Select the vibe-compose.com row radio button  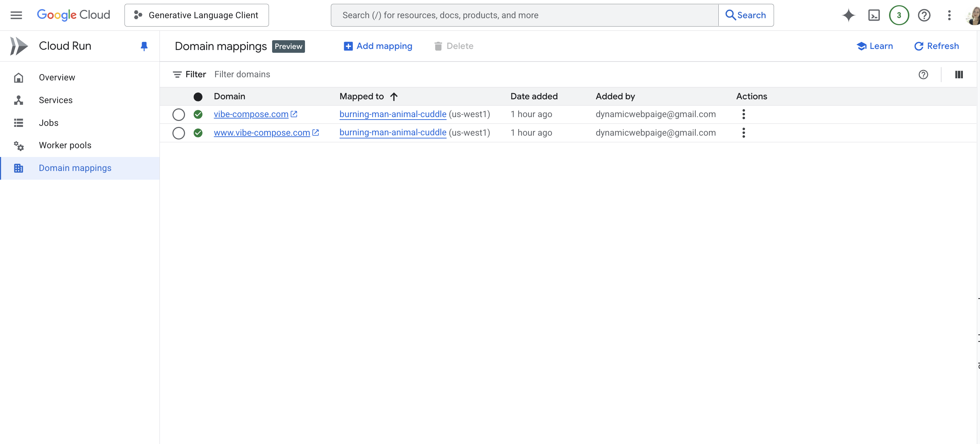(178, 114)
